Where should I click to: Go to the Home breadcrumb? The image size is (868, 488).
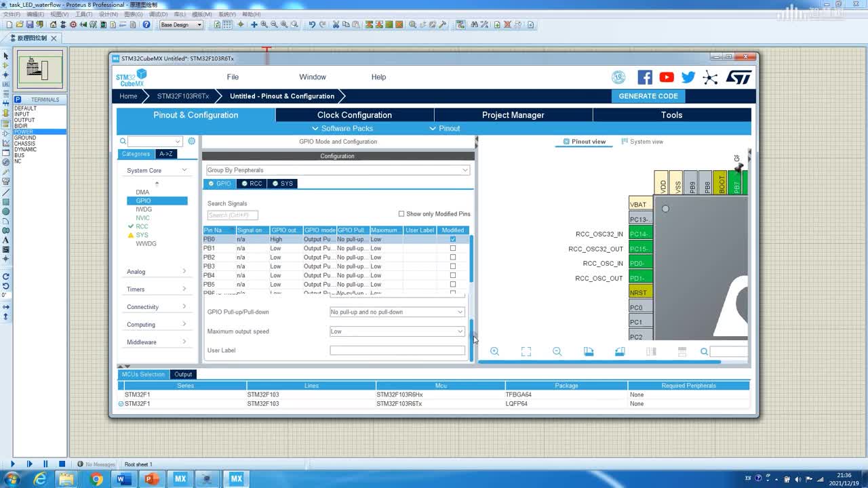pyautogui.click(x=128, y=96)
